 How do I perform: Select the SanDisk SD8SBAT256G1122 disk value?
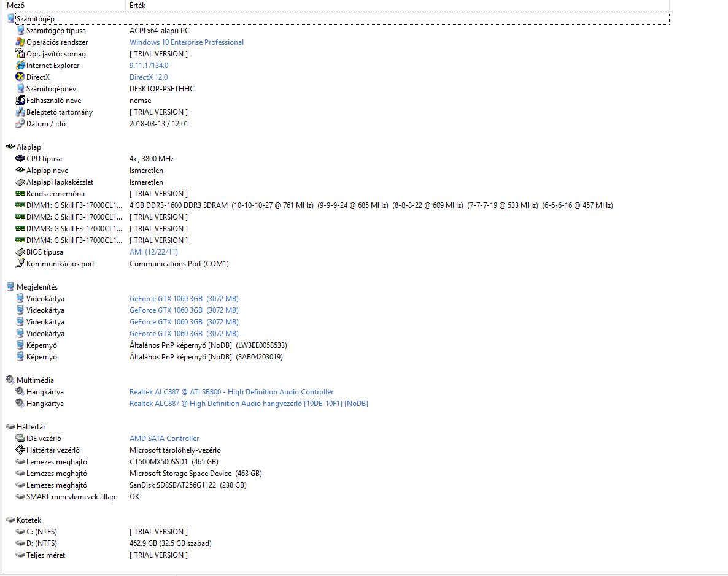click(x=188, y=485)
